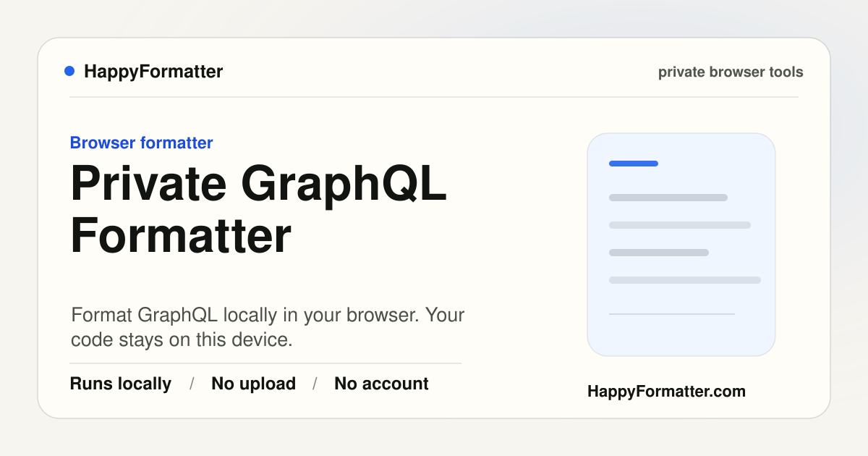
Task: Click the 'Format GraphQL locally' description text
Action: [268, 327]
